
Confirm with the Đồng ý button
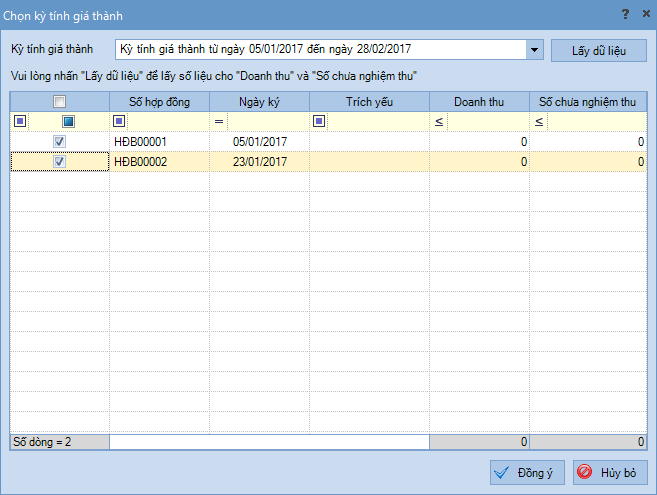(528, 472)
